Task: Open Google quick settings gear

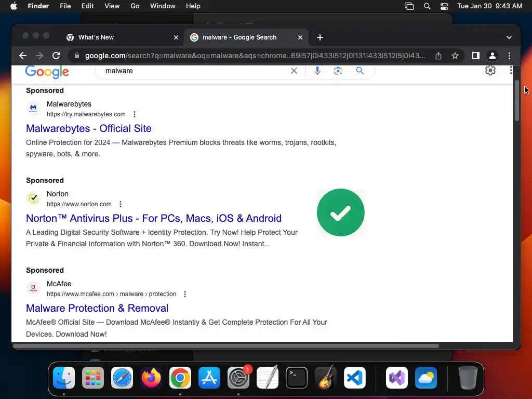Action: [x=490, y=70]
